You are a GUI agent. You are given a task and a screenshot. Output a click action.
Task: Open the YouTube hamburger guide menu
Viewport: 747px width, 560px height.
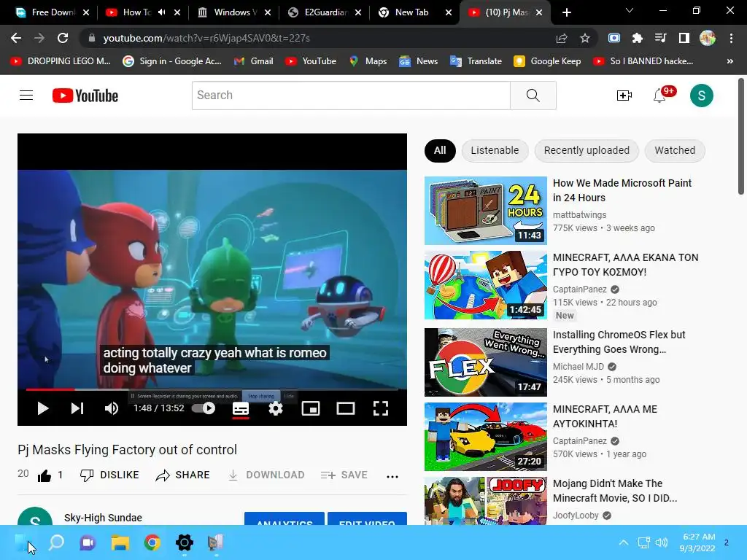[26, 96]
